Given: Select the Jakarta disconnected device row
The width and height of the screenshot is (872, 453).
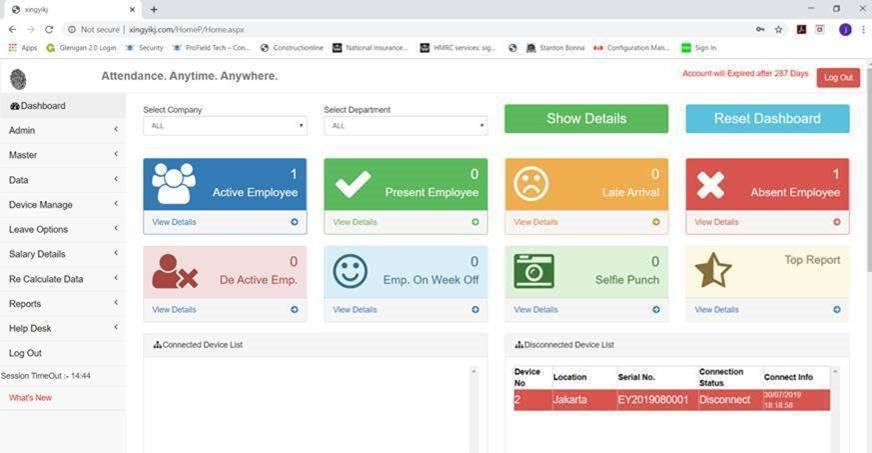Looking at the screenshot, I should pyautogui.click(x=671, y=400).
